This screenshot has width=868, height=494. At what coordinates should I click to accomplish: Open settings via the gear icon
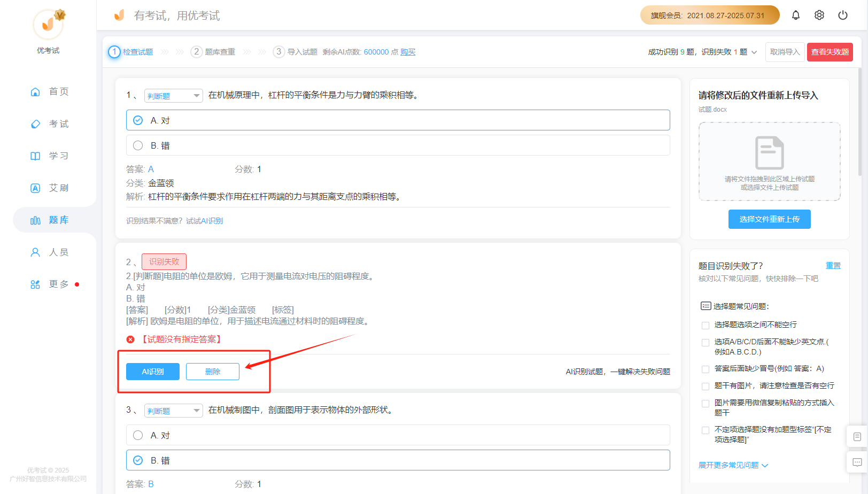click(819, 15)
